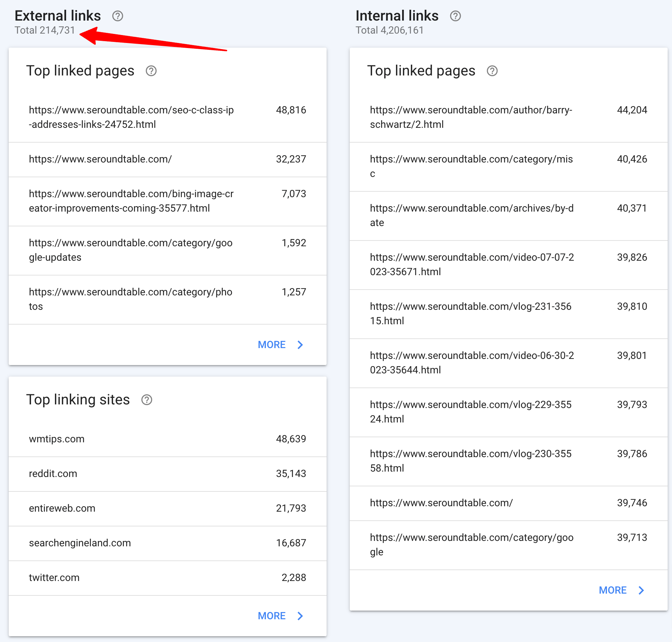Click the External links section heading
This screenshot has width=672, height=642.
[x=58, y=16]
